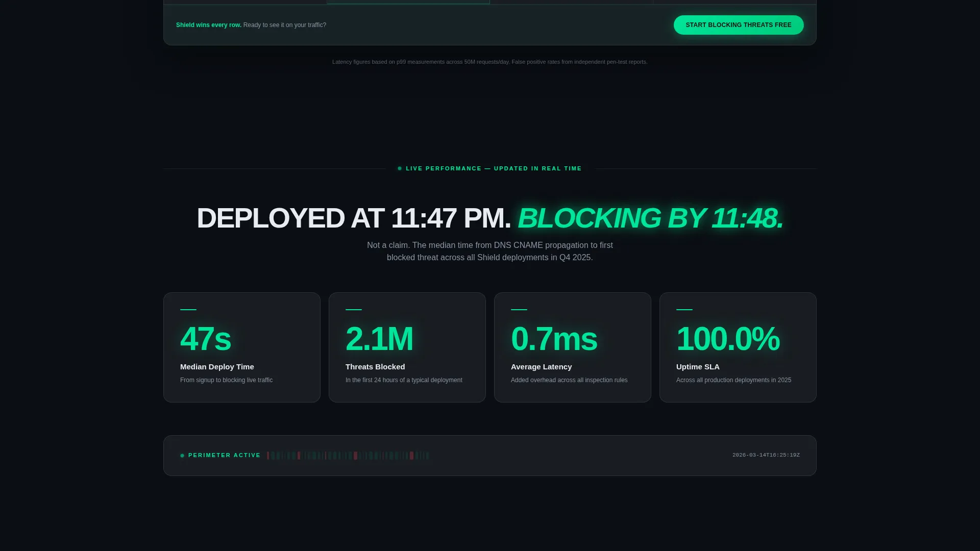The image size is (980, 551).
Task: Select the 2.1M Threats Blocked card
Action: tap(407, 347)
